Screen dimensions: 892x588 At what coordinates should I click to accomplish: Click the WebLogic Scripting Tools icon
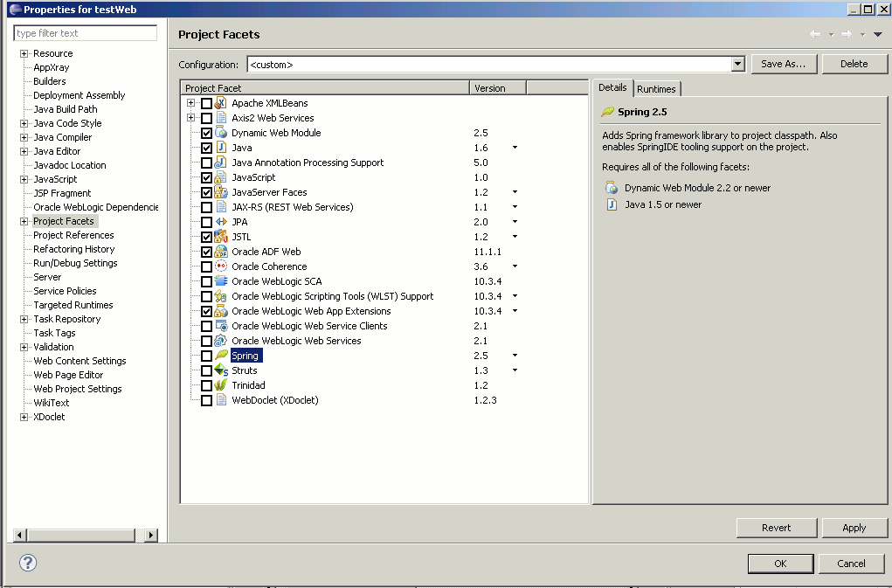click(x=221, y=296)
